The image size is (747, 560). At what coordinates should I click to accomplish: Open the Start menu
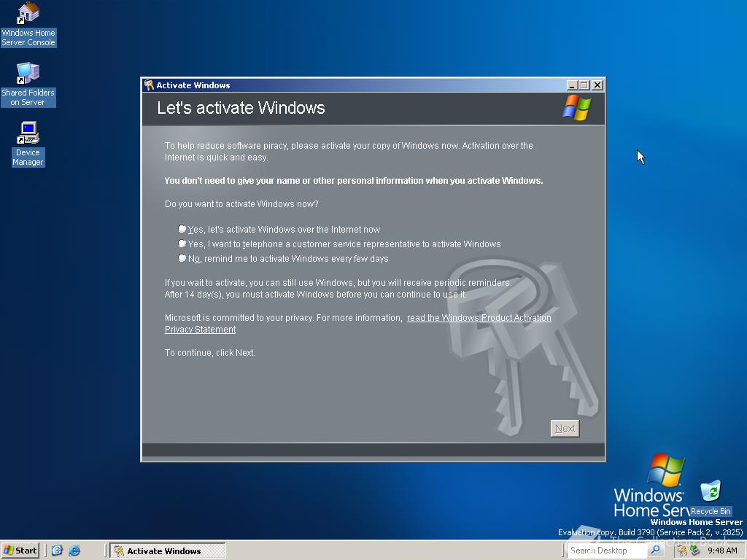[20, 551]
